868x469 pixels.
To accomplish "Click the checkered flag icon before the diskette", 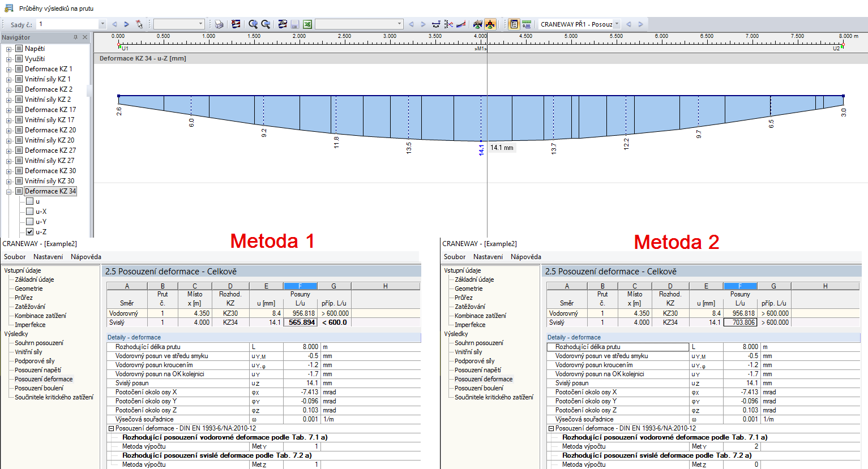I will click(x=283, y=24).
